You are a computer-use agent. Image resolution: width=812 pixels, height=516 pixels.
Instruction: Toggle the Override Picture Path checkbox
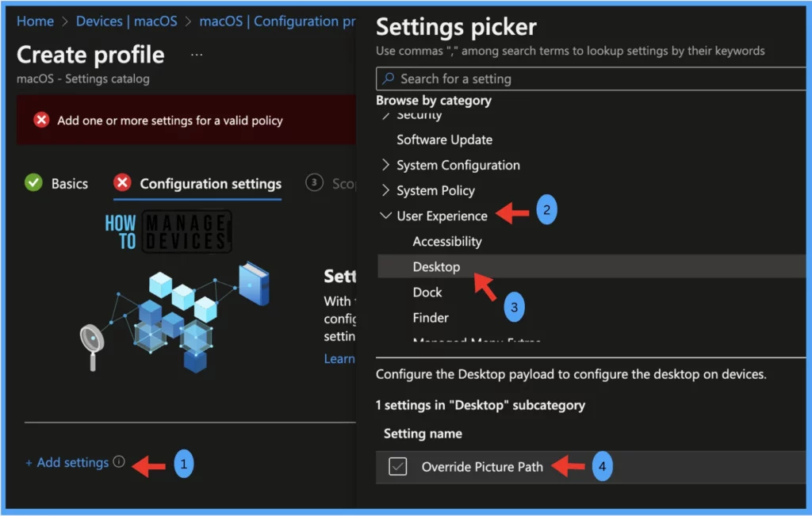[398, 467]
